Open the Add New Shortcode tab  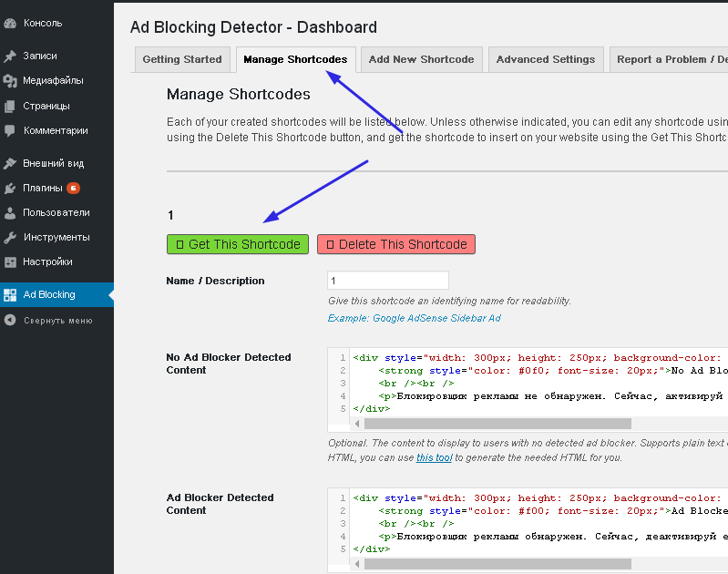[421, 59]
